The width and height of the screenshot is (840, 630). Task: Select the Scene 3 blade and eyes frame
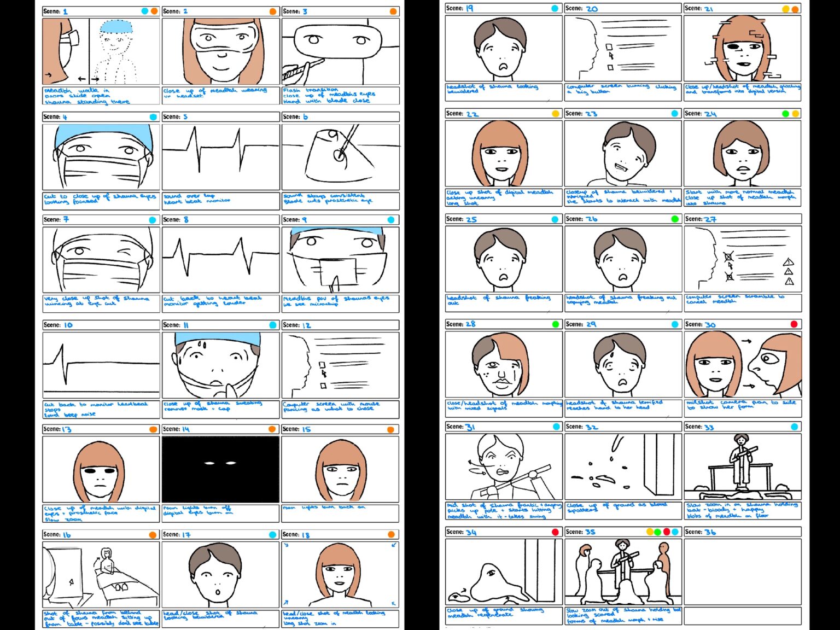pyautogui.click(x=340, y=51)
